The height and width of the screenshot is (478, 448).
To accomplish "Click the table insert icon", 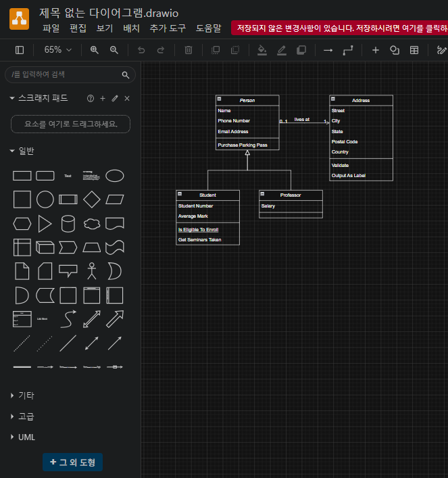I will pos(414,50).
